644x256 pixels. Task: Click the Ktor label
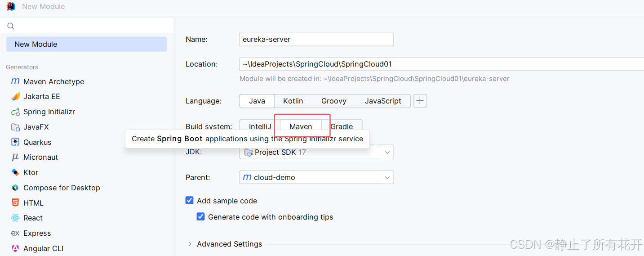(x=31, y=172)
